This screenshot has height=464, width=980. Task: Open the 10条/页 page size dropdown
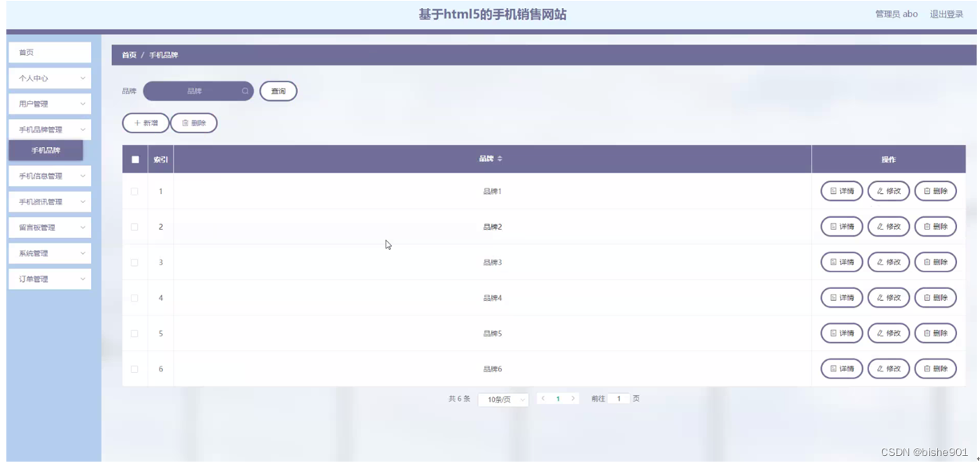pyautogui.click(x=504, y=399)
